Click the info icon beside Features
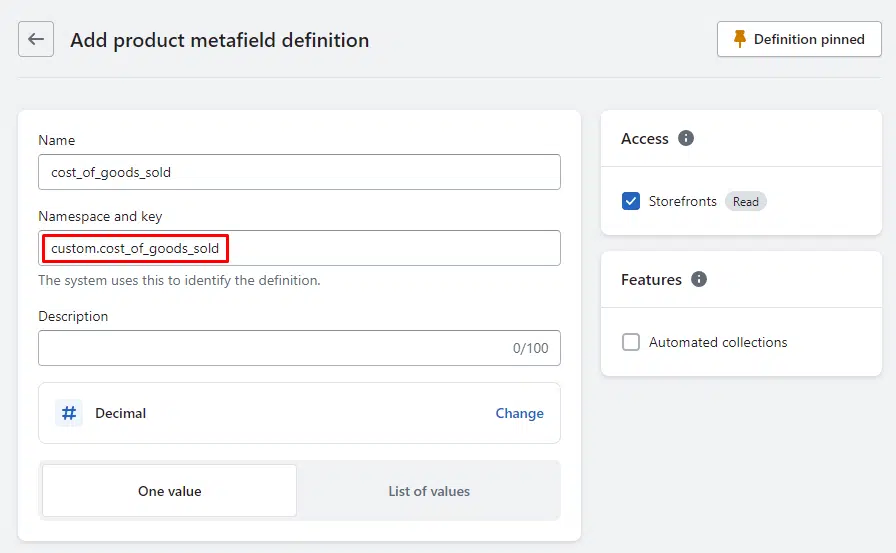The image size is (896, 553). 699,279
